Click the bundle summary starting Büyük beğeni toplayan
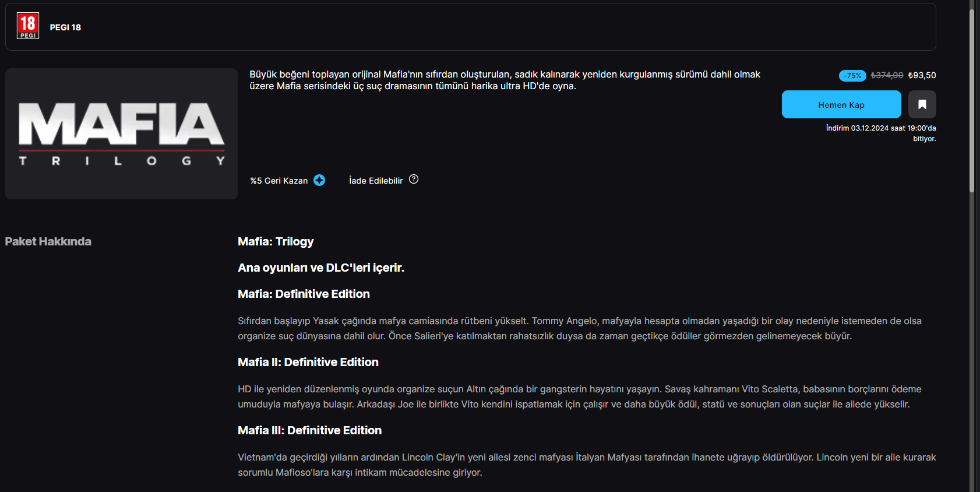 pyautogui.click(x=505, y=80)
